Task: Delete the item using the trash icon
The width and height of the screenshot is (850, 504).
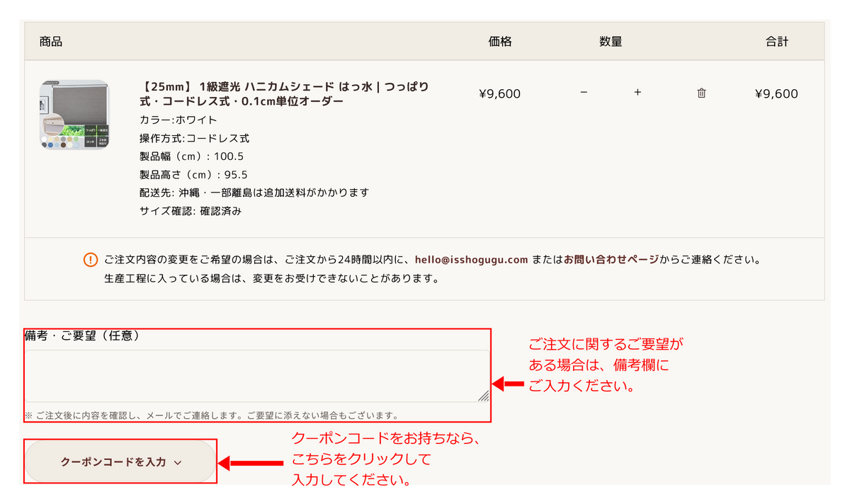Action: click(x=701, y=93)
